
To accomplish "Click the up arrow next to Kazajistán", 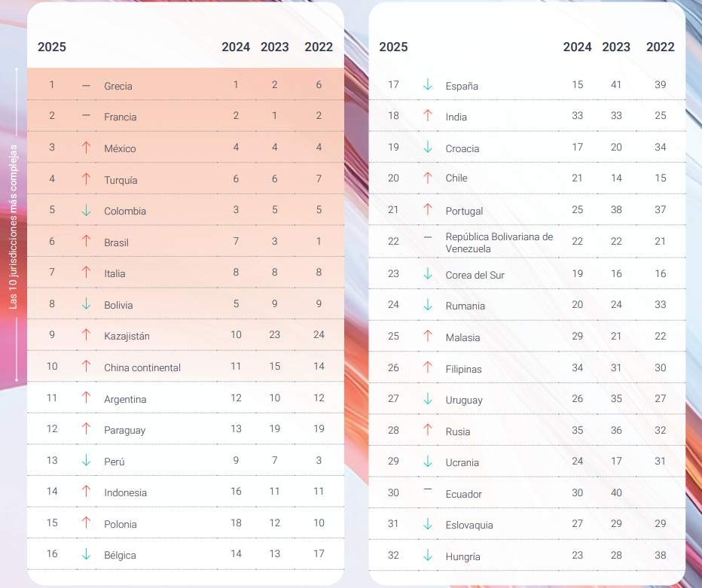I will (86, 335).
